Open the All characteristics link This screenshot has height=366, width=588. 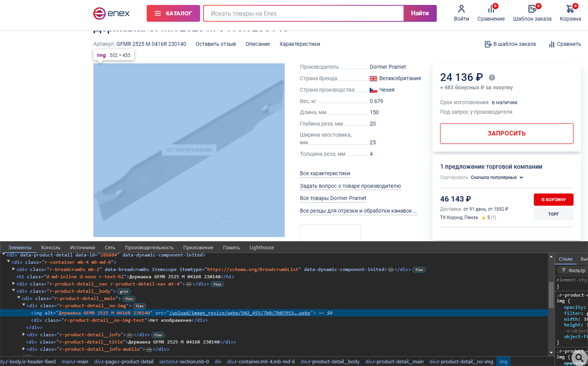pos(325,174)
